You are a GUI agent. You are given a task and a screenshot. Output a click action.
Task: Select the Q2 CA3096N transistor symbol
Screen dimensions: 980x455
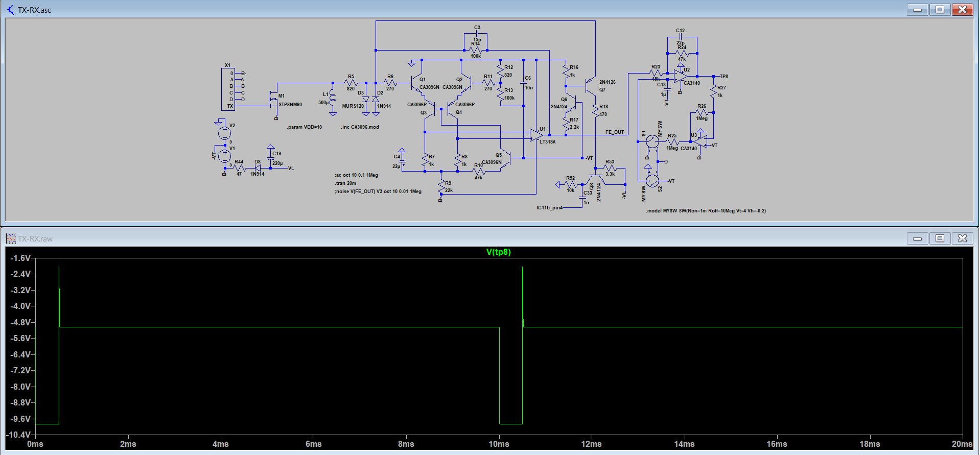466,82
